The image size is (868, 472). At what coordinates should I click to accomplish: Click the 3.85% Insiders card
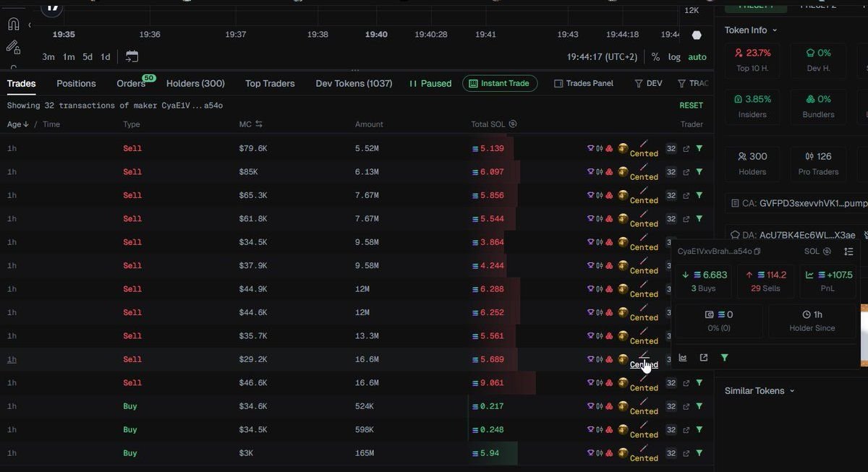(x=752, y=106)
